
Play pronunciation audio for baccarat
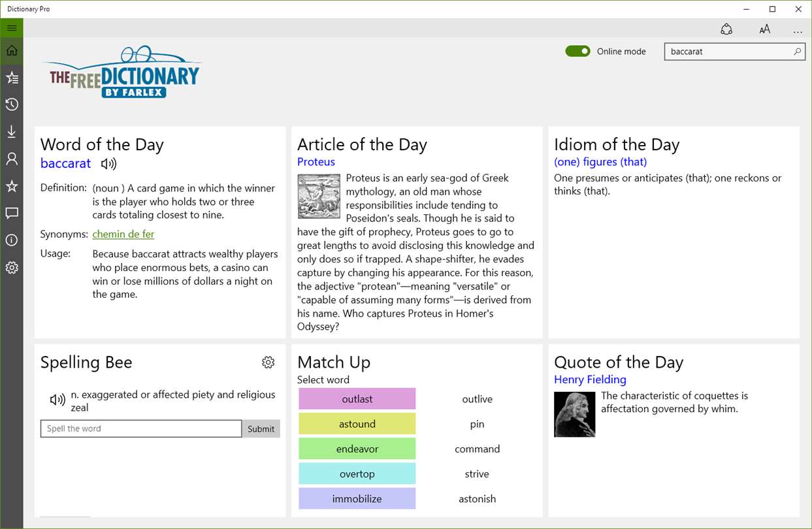pyautogui.click(x=108, y=164)
